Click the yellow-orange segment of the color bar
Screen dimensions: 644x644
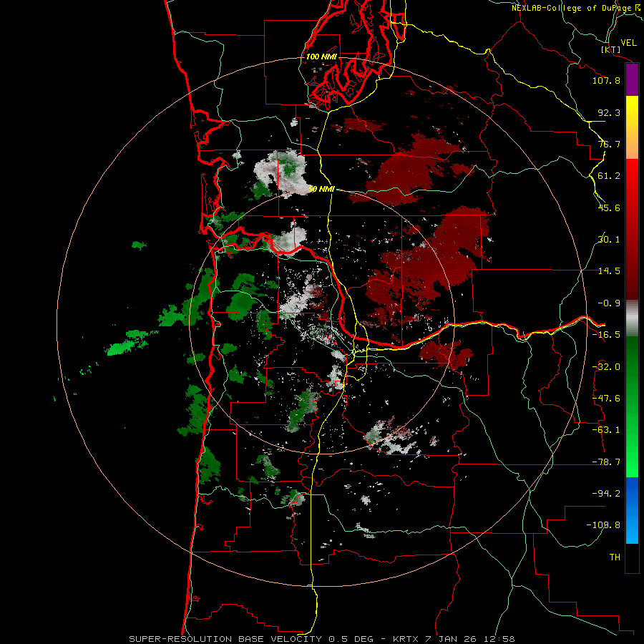point(632,127)
